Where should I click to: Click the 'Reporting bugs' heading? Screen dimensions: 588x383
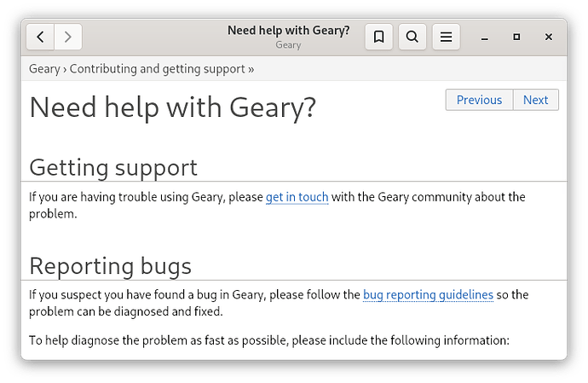[110, 266]
